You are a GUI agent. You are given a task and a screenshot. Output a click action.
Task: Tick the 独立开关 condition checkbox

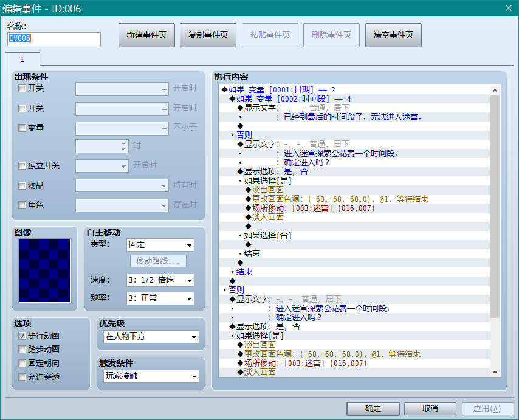pyautogui.click(x=22, y=166)
